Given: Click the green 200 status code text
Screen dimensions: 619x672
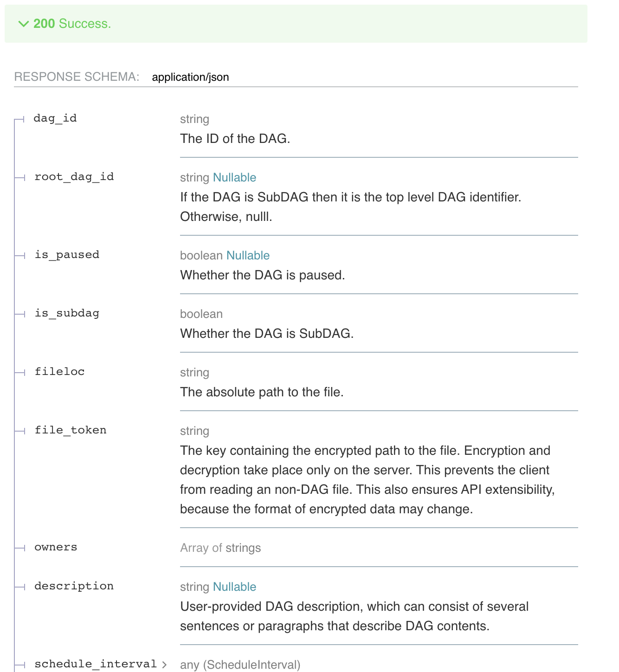Looking at the screenshot, I should (43, 24).
